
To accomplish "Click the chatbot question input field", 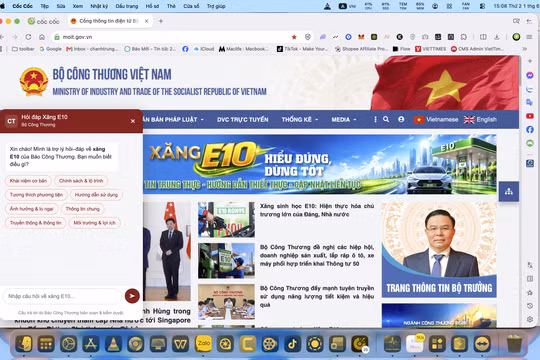I will (x=63, y=296).
